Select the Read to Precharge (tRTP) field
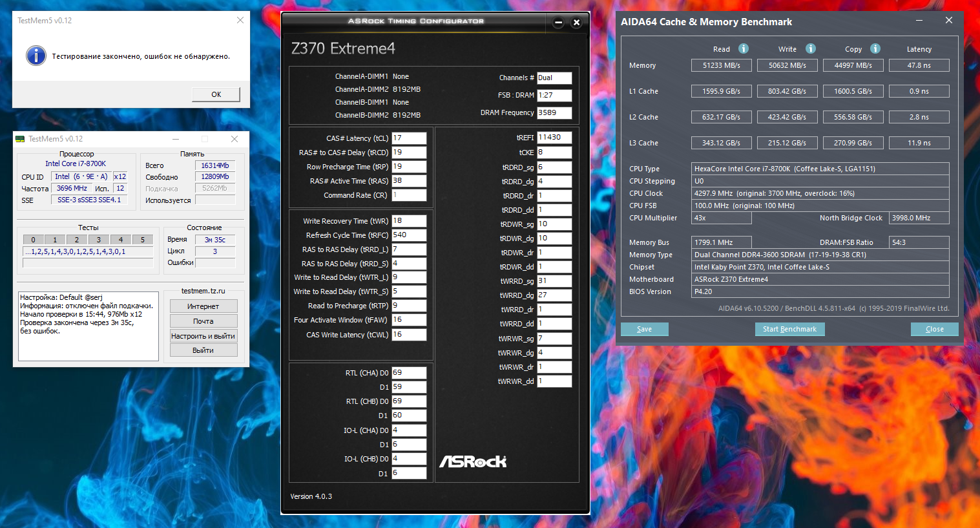 (x=409, y=306)
